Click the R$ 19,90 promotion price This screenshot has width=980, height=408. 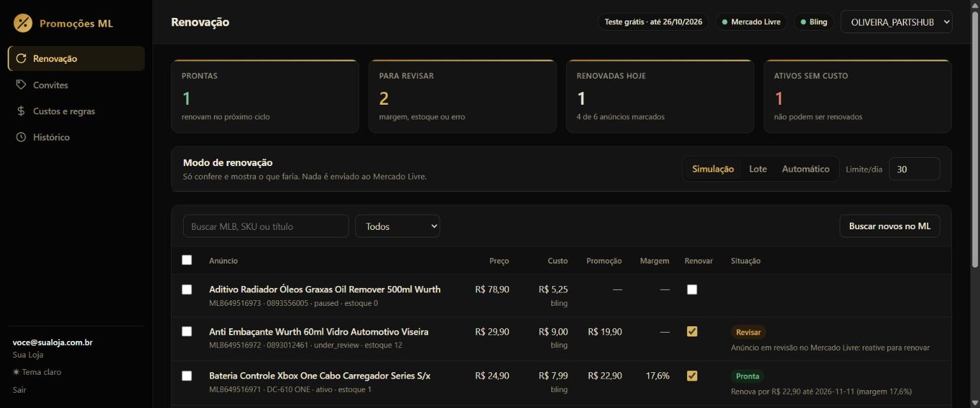pos(605,332)
